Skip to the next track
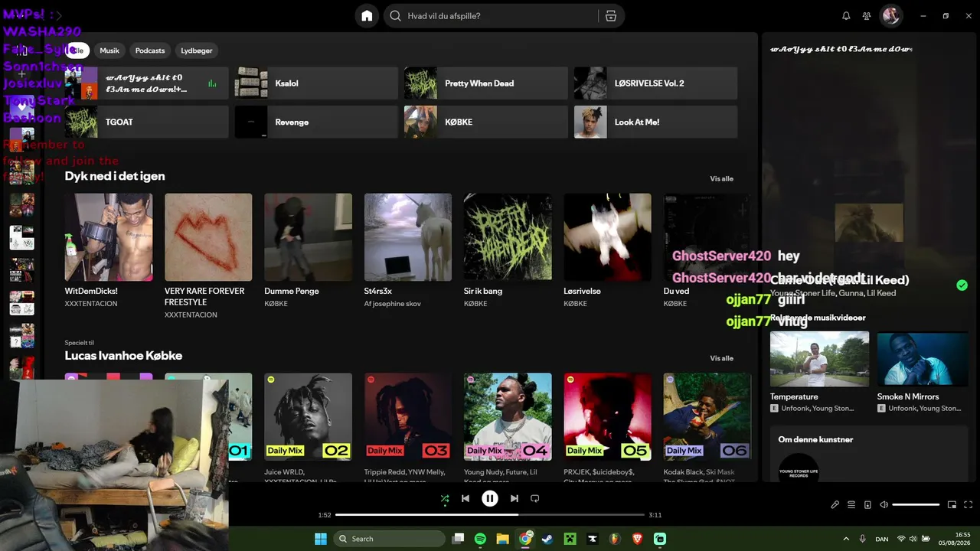The height and width of the screenshot is (551, 980). [514, 498]
